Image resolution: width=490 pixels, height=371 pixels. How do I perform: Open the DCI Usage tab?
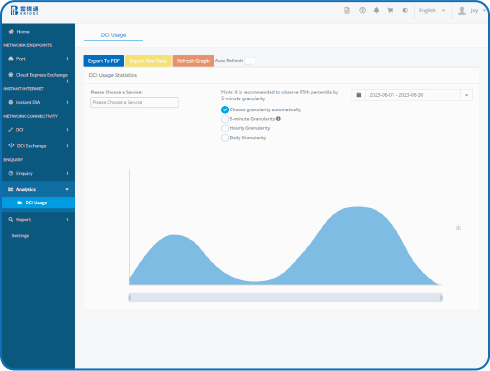pyautogui.click(x=113, y=35)
